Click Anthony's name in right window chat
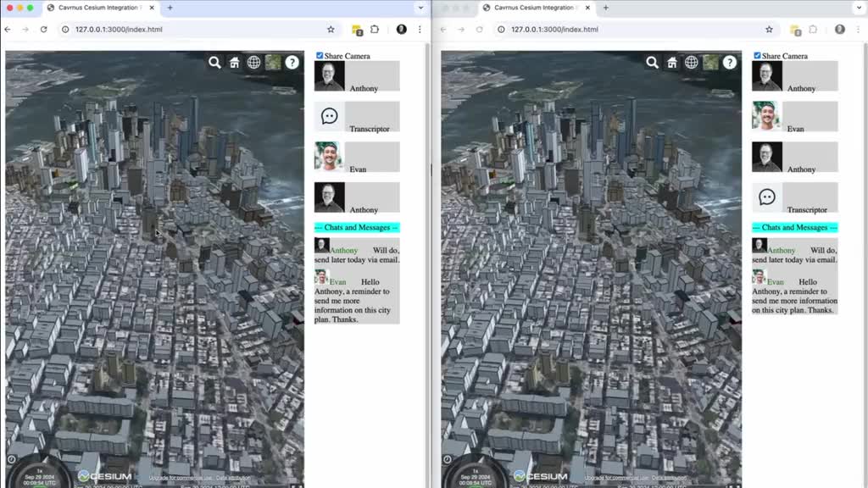The image size is (868, 488). click(x=781, y=251)
